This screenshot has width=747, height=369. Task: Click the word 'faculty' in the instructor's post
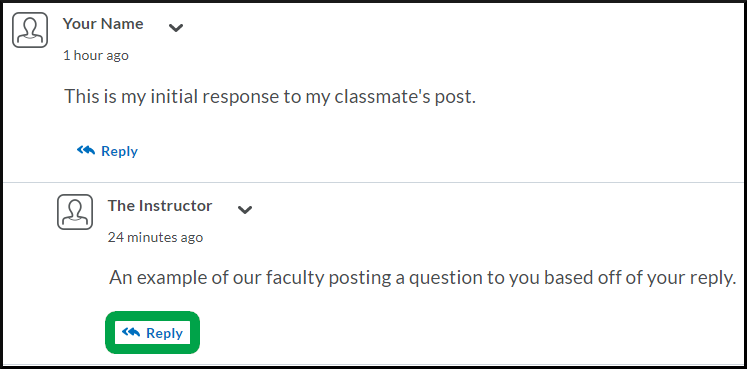coord(295,278)
